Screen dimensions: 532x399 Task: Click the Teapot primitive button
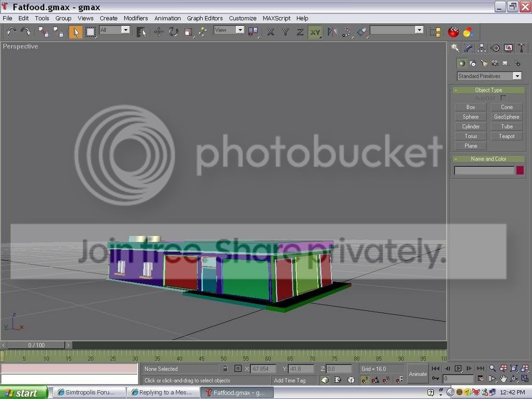pos(507,136)
